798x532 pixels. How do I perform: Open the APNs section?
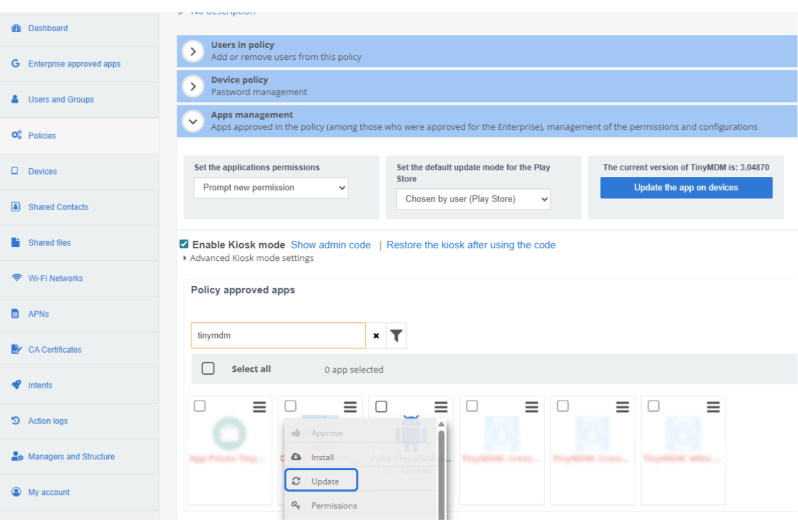point(38,314)
